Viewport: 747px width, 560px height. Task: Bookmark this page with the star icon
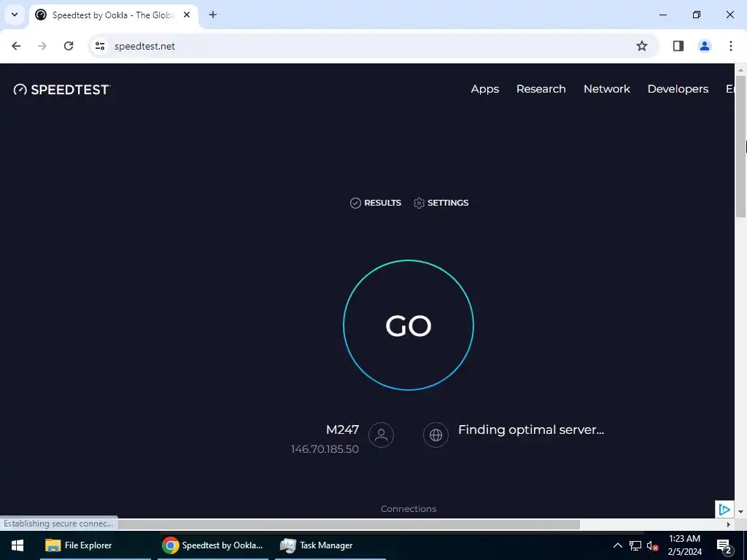pos(642,46)
